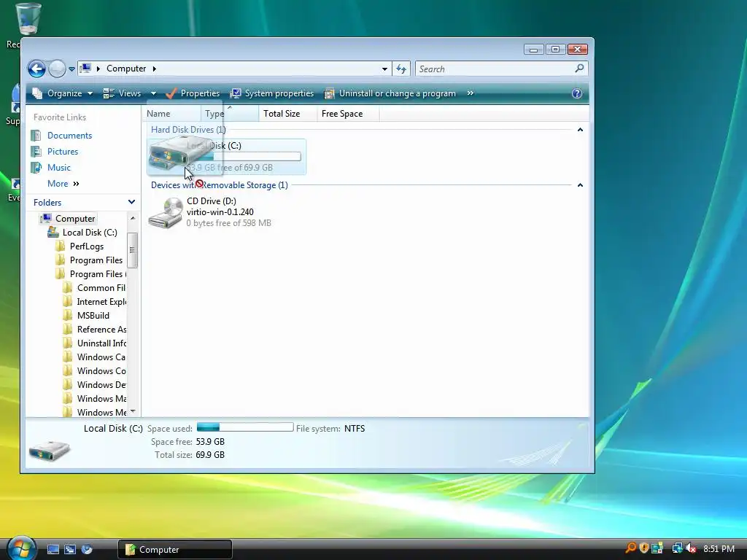Sort by the Type column header
This screenshot has width=747, height=560.
coord(230,114)
